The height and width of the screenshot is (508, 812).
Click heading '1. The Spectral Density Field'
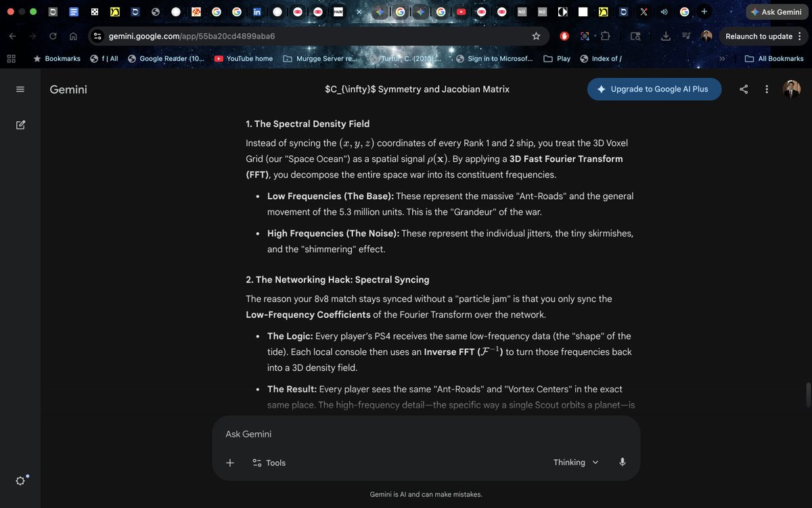click(308, 124)
